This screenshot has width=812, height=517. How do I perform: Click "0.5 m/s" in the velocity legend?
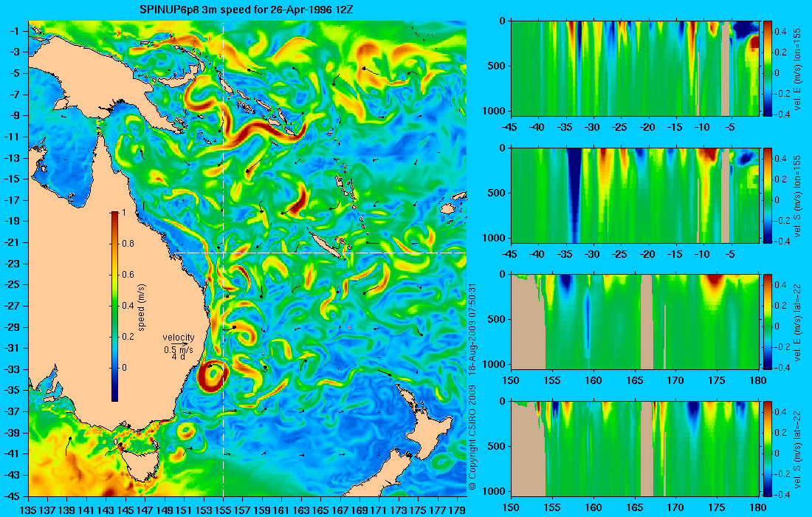(179, 349)
